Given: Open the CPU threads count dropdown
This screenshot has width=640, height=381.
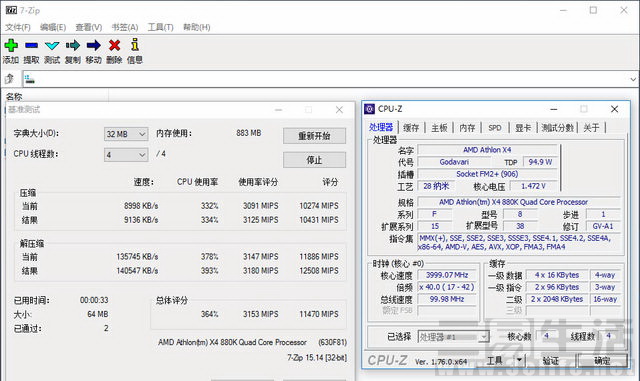Looking at the screenshot, I should 126,155.
